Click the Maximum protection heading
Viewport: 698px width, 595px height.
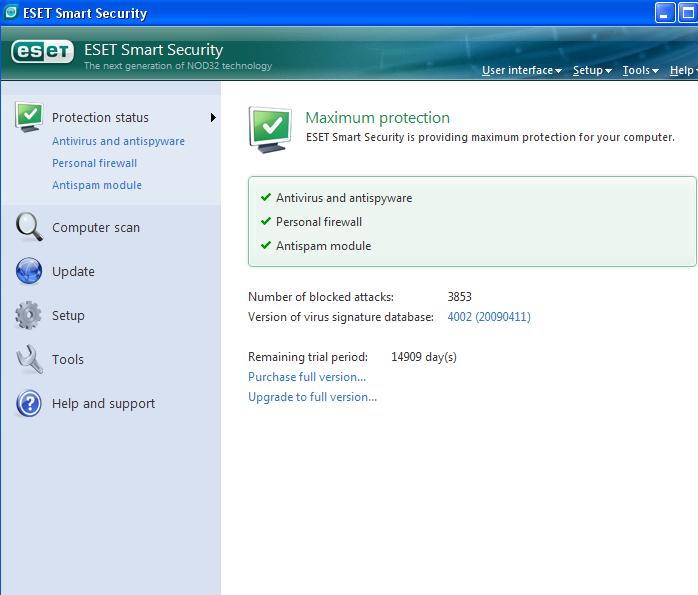click(377, 118)
